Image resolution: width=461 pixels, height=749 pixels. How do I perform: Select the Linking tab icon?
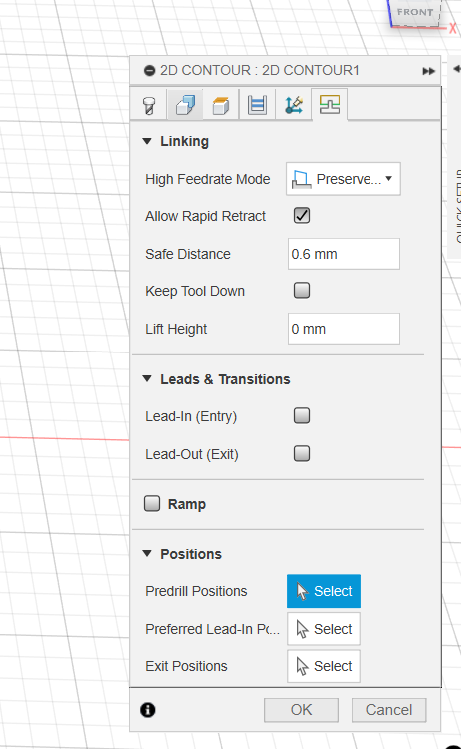pyautogui.click(x=330, y=104)
